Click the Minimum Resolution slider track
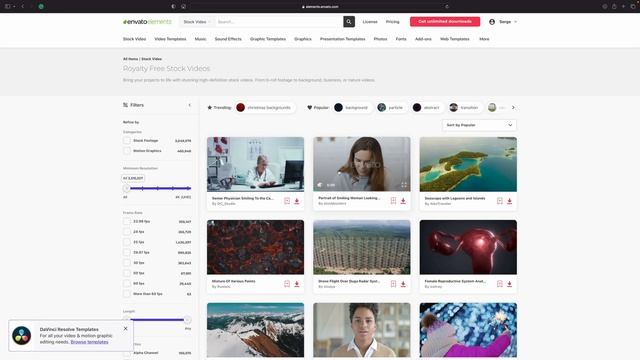 [x=160, y=188]
